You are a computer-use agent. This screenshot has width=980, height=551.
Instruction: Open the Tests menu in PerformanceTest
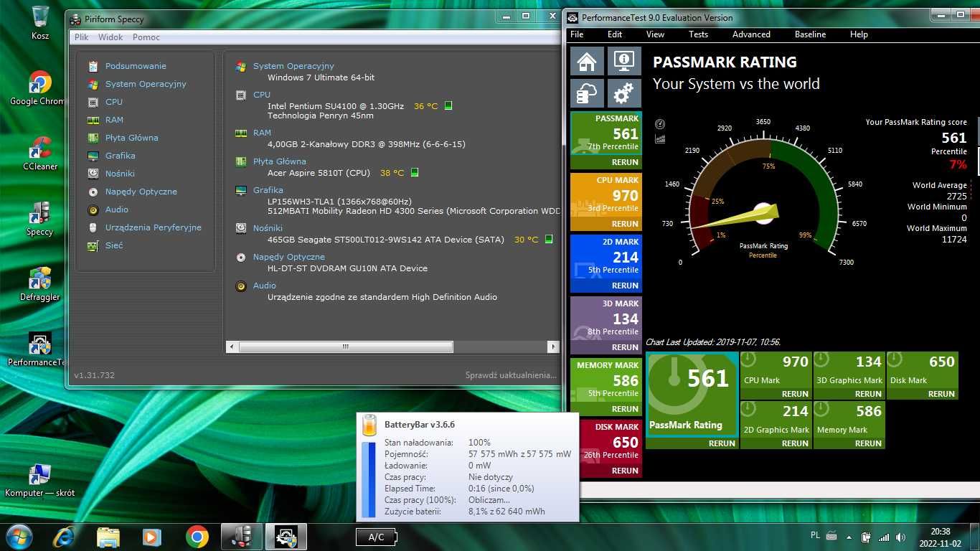[698, 34]
